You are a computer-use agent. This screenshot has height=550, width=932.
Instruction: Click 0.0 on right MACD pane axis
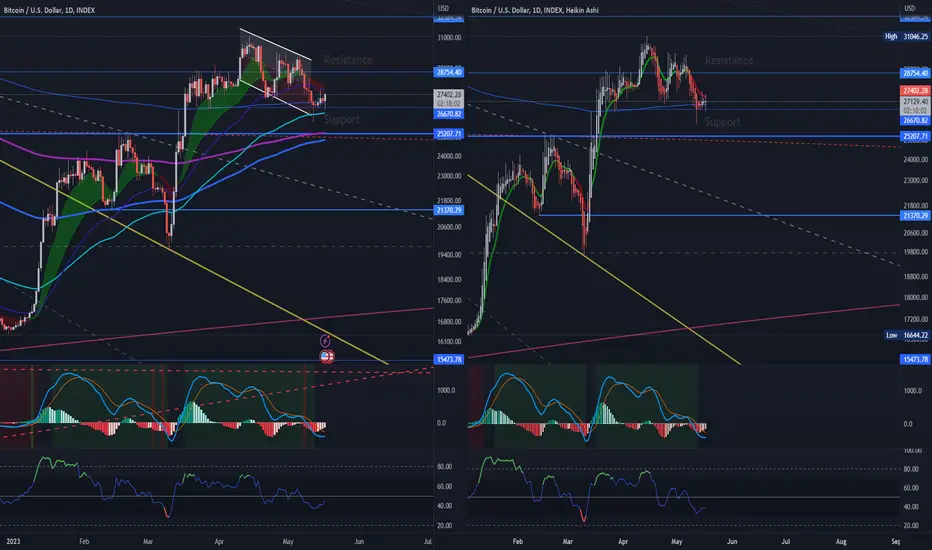point(908,424)
